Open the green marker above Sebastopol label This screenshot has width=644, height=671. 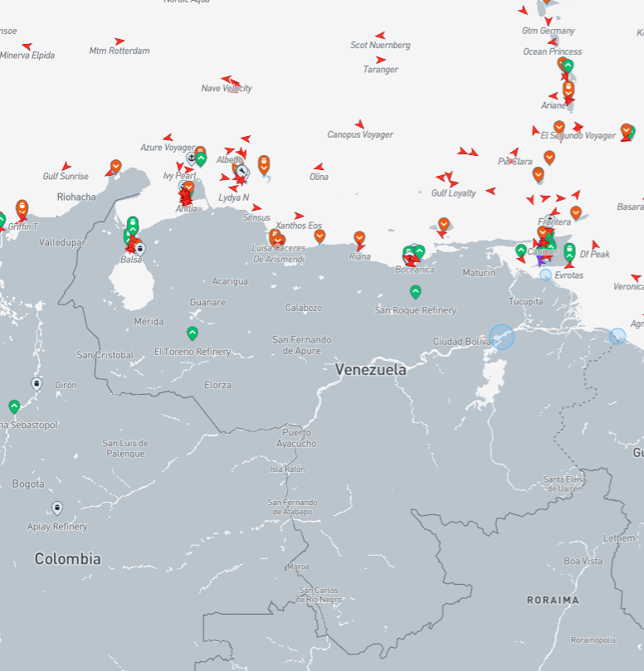coord(14,406)
